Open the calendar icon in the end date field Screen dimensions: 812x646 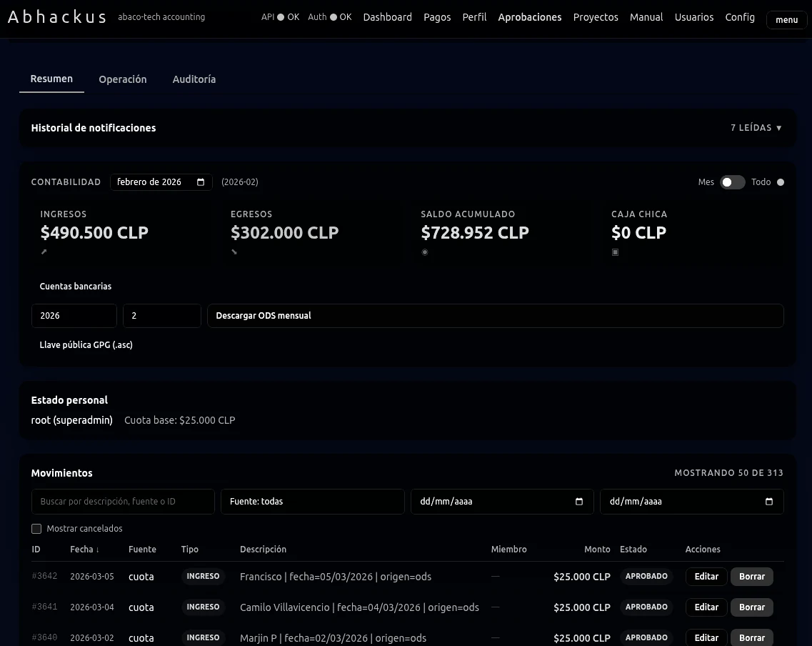tap(769, 502)
